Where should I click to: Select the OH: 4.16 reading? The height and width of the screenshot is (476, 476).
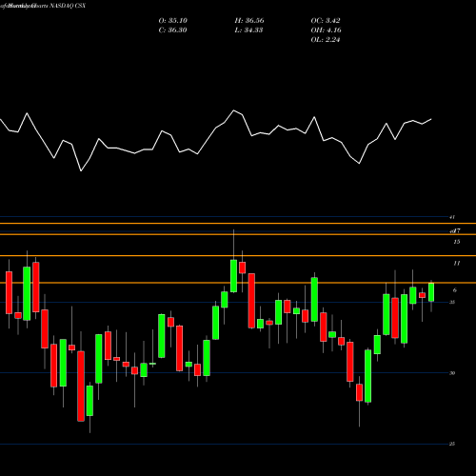[327, 30]
